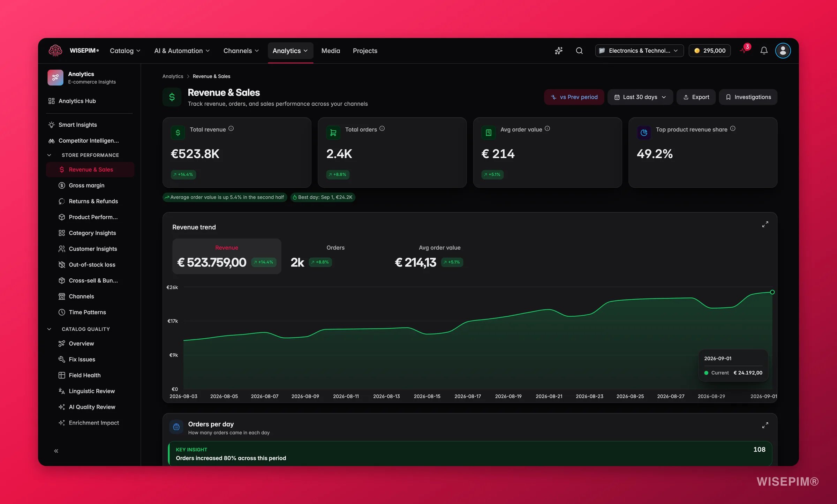Show info for Avg order value
Image resolution: width=837 pixels, height=504 pixels.
pyautogui.click(x=547, y=129)
